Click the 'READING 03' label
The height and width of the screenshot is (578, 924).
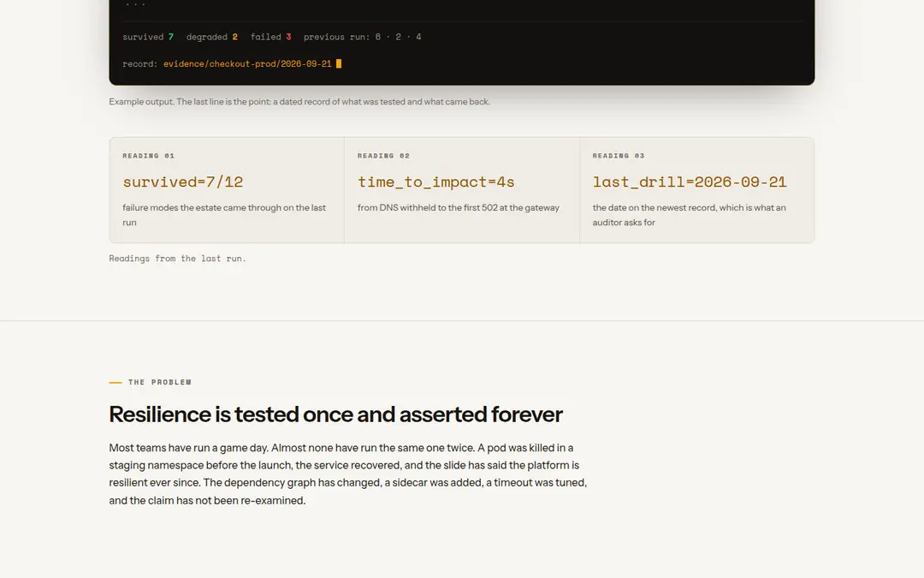click(619, 156)
